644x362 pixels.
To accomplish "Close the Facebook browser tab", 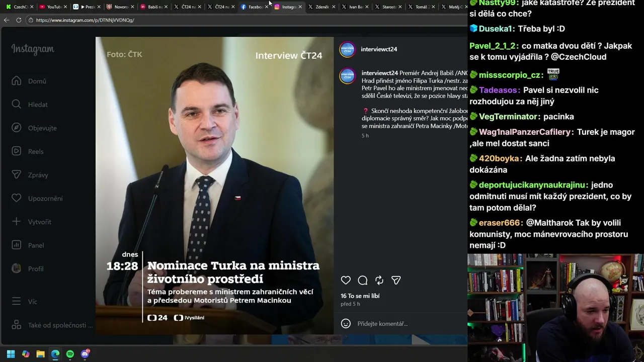I will 267,7.
